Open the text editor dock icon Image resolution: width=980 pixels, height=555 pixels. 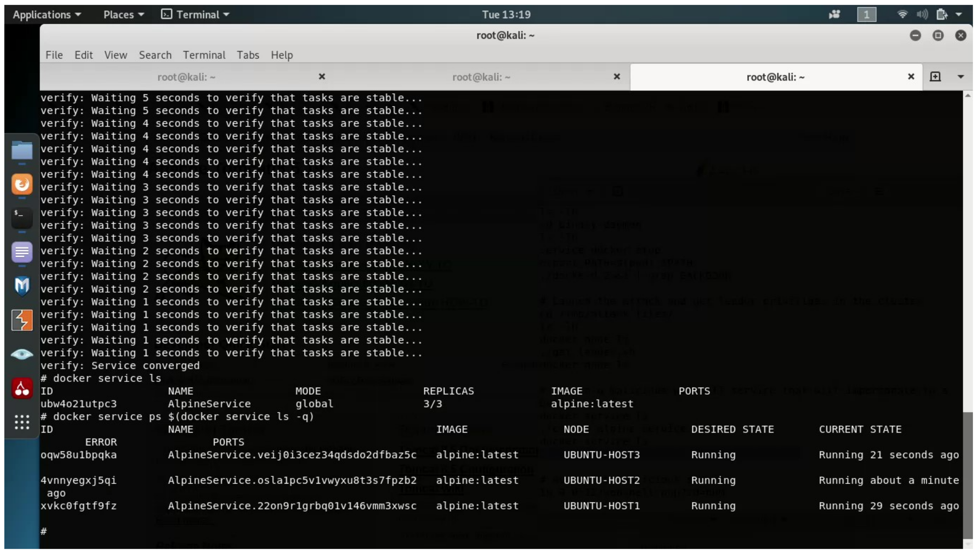[x=22, y=252]
